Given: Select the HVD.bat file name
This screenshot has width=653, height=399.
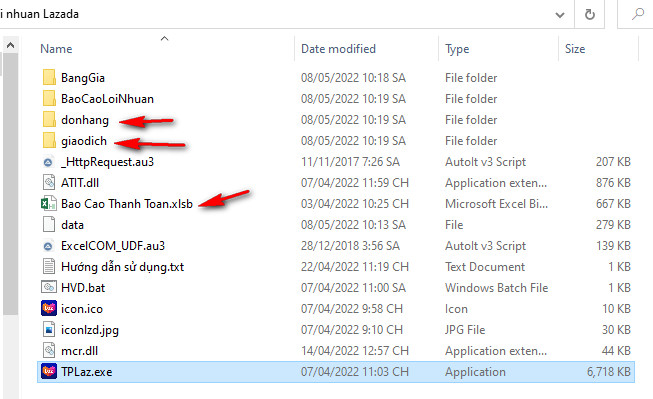Looking at the screenshot, I should pyautogui.click(x=83, y=288).
